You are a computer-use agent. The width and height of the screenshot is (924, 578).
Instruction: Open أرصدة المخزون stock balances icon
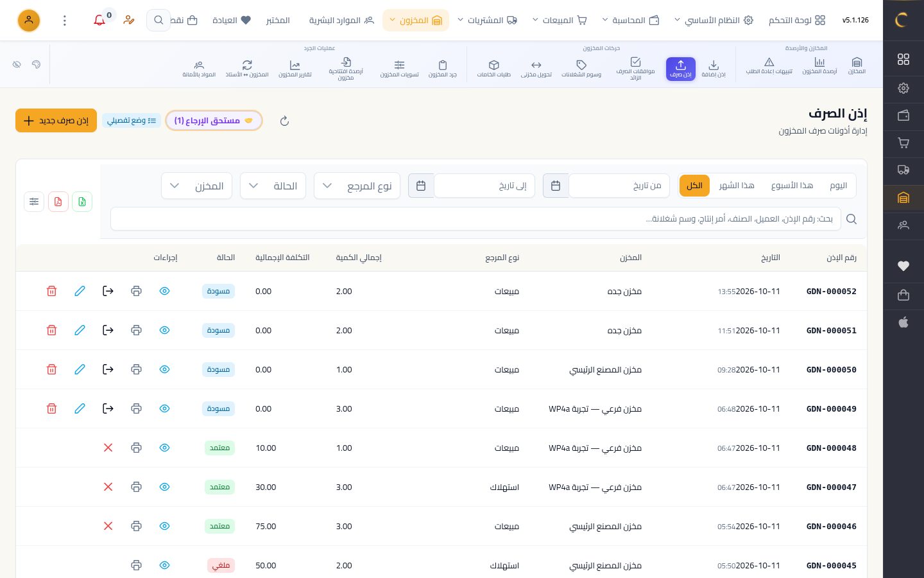[x=819, y=66]
